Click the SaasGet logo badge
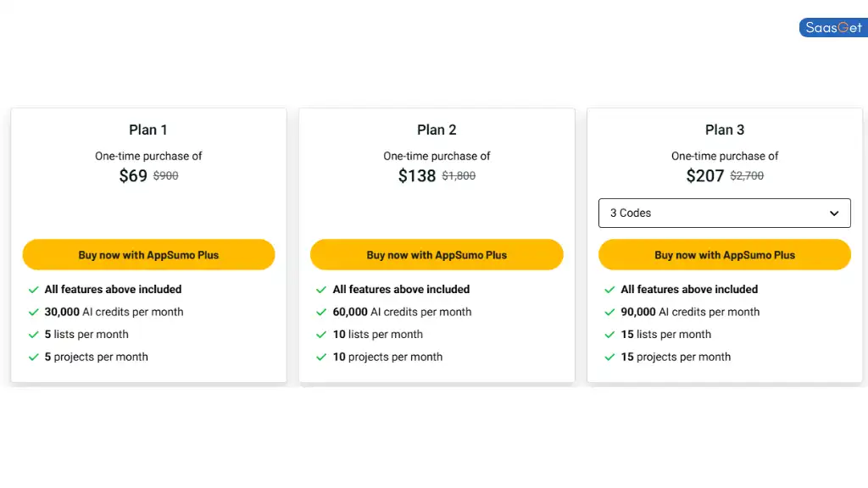Screen dimensions: 868x488 pyautogui.click(x=833, y=28)
